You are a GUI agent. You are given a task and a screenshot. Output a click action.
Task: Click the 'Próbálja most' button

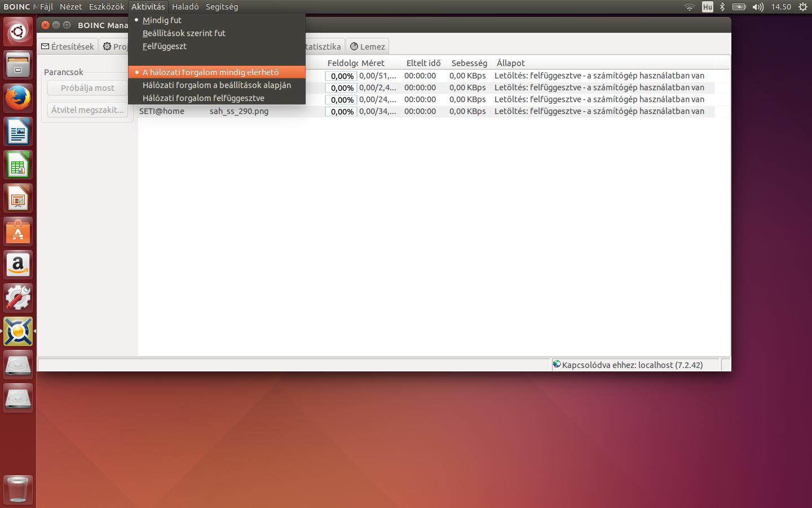pyautogui.click(x=87, y=88)
